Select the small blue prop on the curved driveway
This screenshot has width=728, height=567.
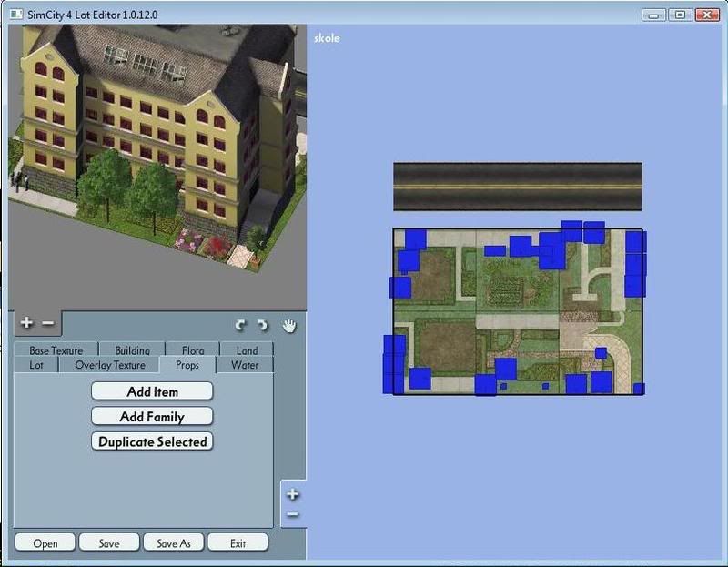click(x=601, y=353)
